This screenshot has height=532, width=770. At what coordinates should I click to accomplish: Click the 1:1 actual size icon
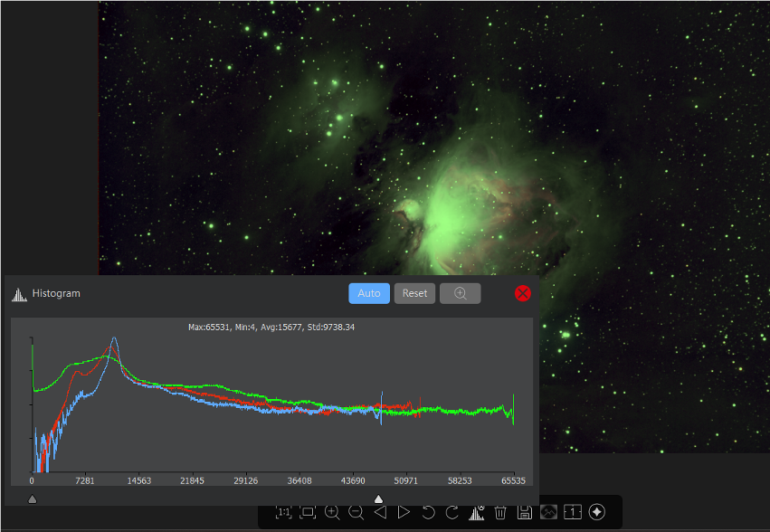click(x=284, y=512)
